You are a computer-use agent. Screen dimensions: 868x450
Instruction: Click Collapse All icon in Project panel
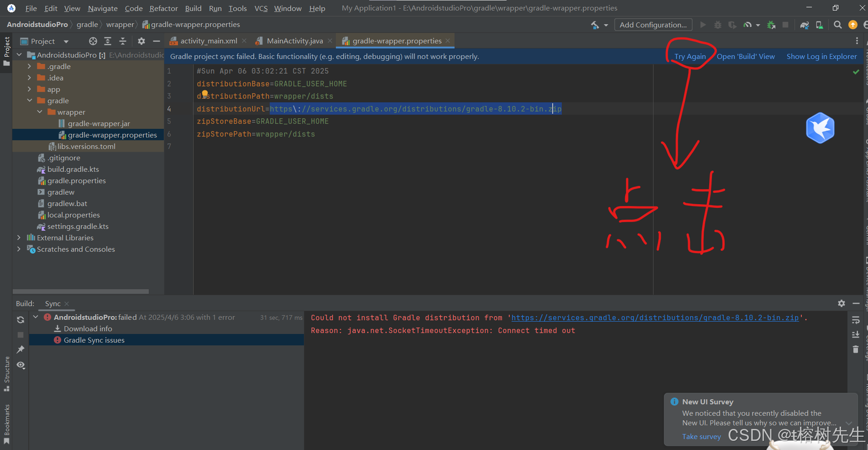[123, 41]
